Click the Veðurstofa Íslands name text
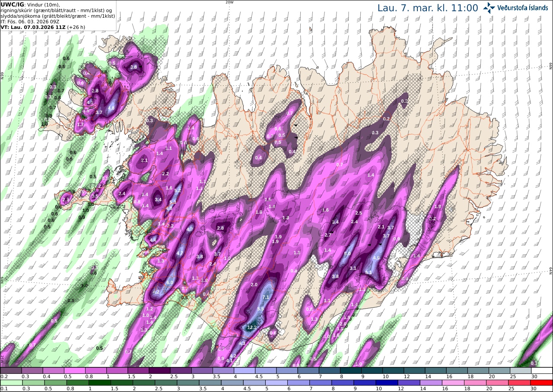Image resolution: width=553 pixels, height=392 pixels. click(x=522, y=8)
